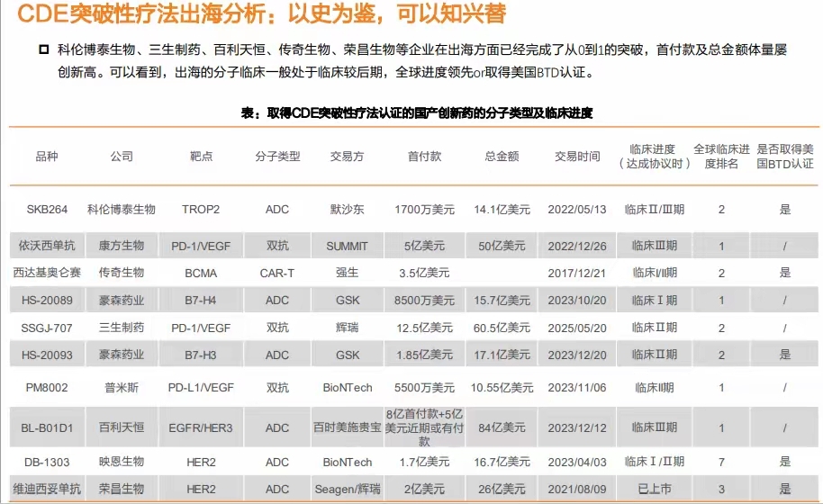This screenshot has width=823, height=504.
Task: Click the cell '强生'
Action: pyautogui.click(x=347, y=273)
